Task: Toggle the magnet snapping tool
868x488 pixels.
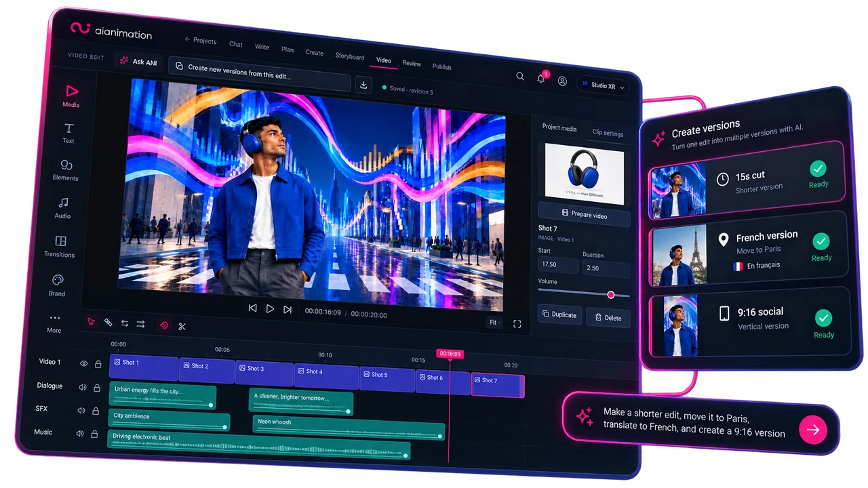Action: [163, 325]
